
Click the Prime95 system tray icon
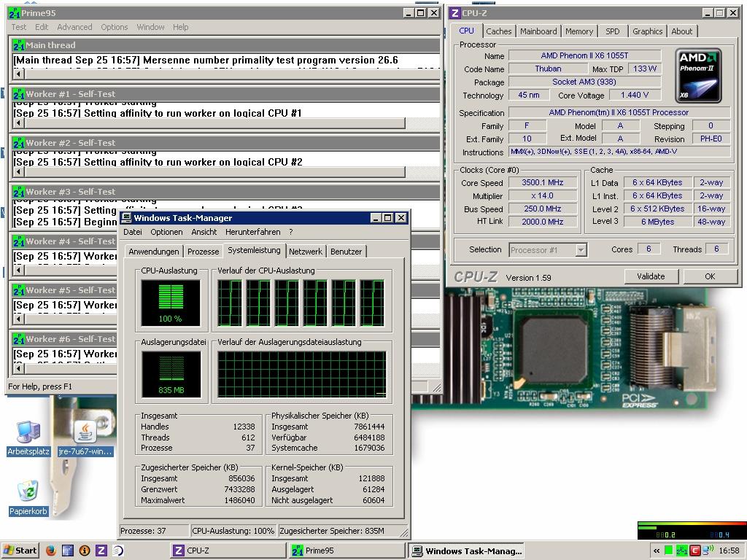[x=682, y=551]
